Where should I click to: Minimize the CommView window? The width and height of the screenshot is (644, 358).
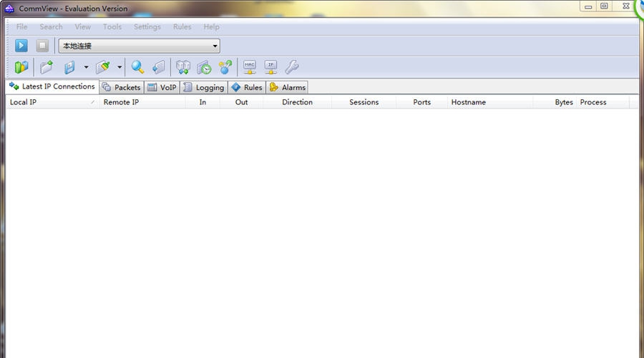tap(588, 6)
